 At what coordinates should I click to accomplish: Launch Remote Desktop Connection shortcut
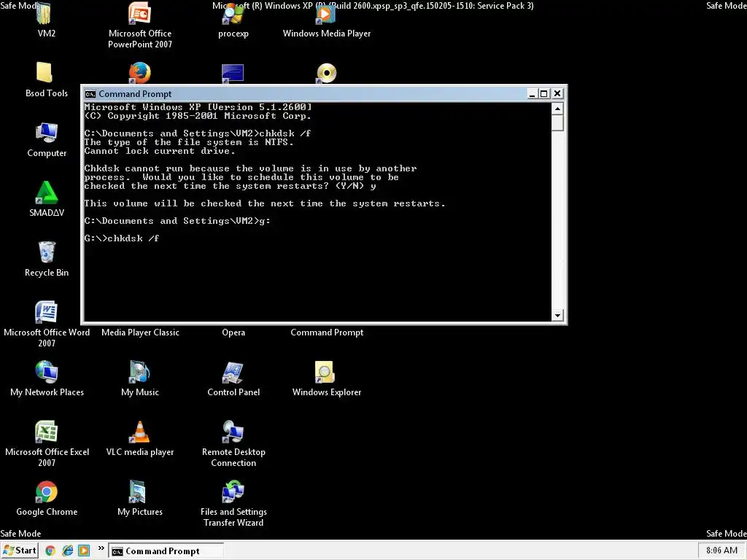pos(233,432)
